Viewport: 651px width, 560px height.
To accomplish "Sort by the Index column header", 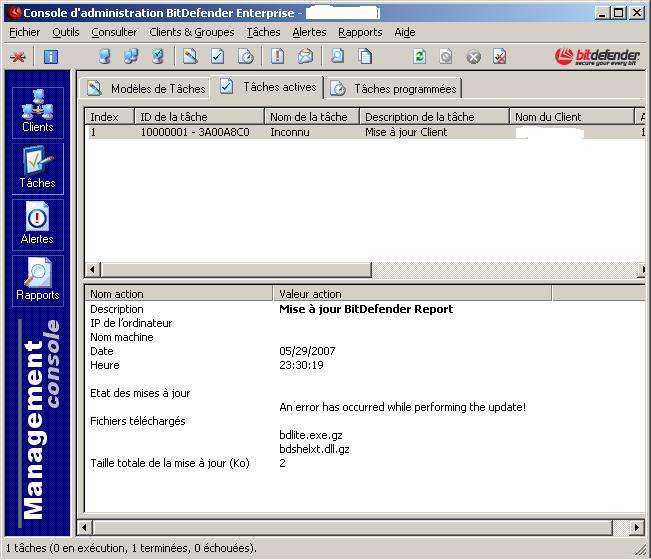I will pyautogui.click(x=110, y=117).
